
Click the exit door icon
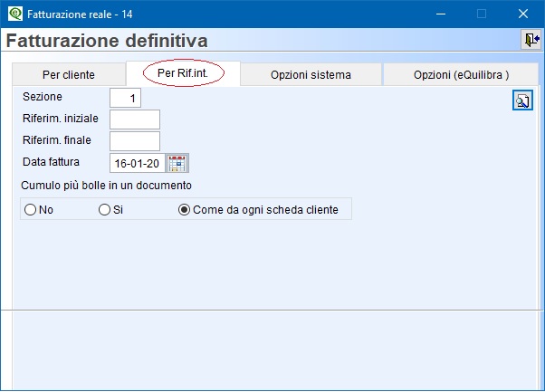531,40
